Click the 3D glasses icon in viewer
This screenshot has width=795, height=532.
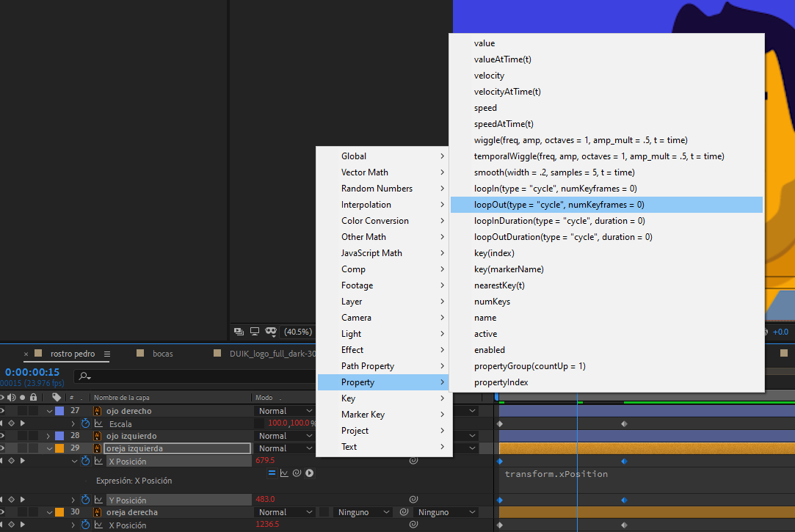[x=270, y=332]
